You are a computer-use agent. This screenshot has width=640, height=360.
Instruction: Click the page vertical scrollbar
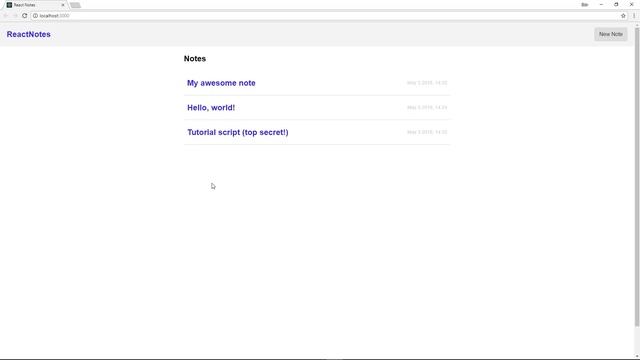coord(637,176)
